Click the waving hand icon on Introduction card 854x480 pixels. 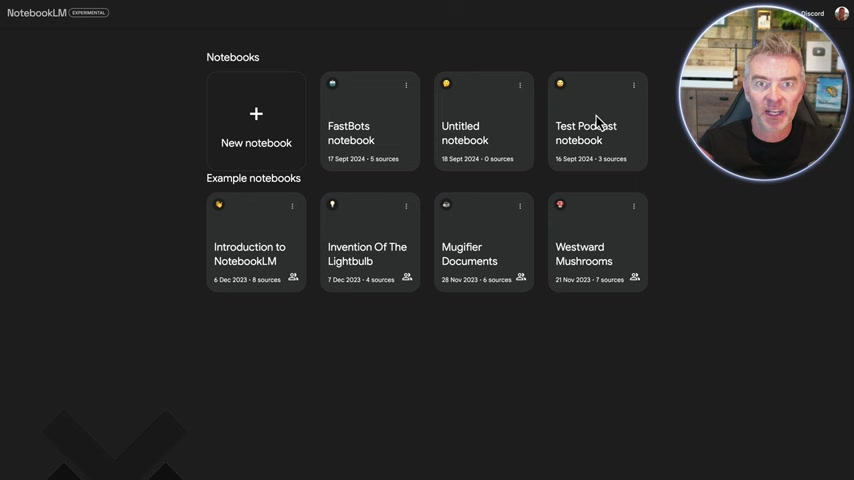(218, 204)
